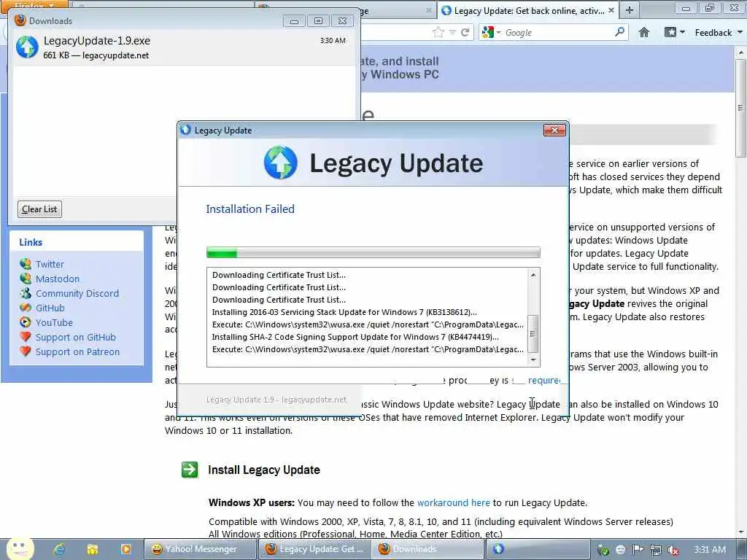Switch to the Legacy Update installer taskbar button

coord(538,549)
